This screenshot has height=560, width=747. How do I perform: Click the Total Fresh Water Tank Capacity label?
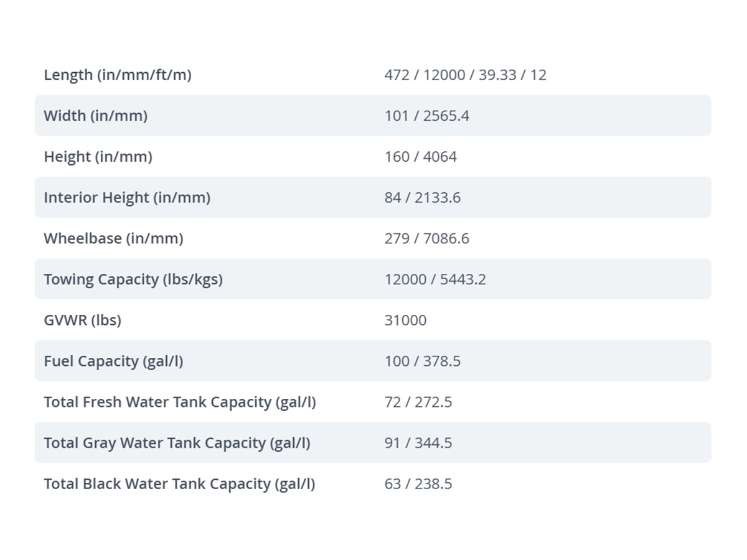pos(180,403)
